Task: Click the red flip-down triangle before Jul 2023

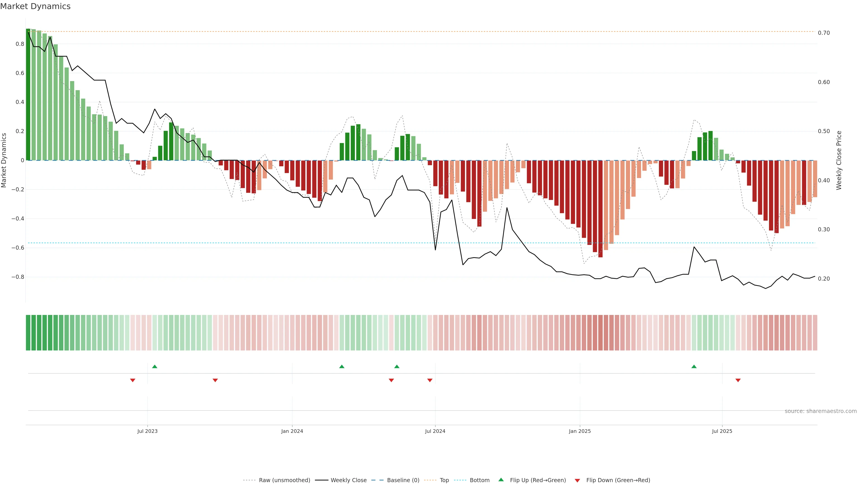Action: pos(133,380)
